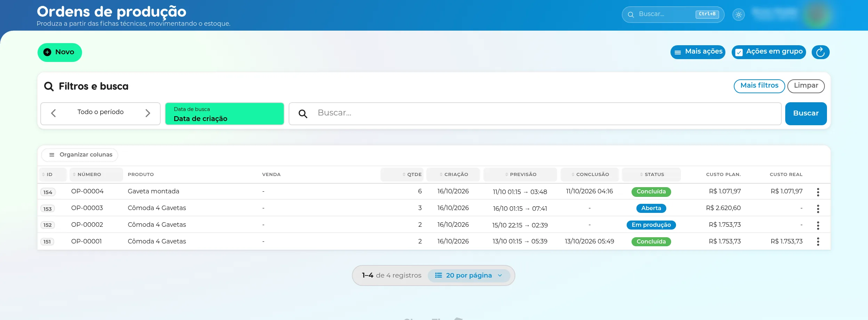Open Mais filtros options

(x=759, y=86)
